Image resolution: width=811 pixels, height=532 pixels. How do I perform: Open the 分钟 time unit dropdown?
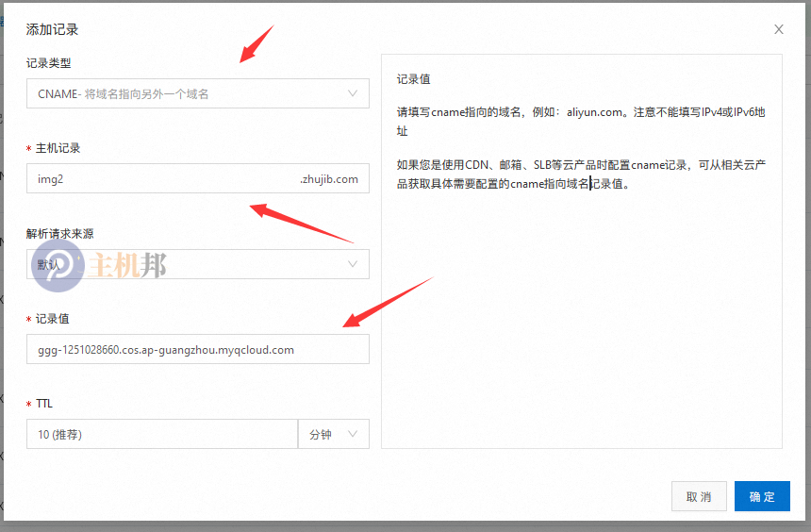point(334,434)
